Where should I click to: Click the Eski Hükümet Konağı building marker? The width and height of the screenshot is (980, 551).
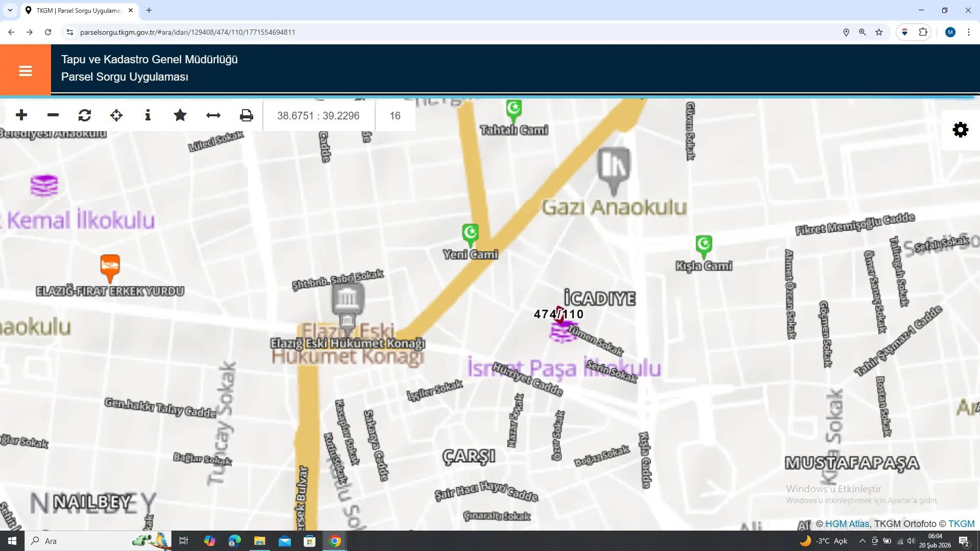coord(348,301)
